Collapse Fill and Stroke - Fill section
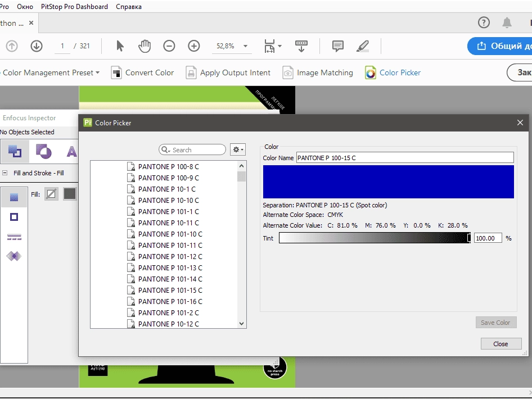The image size is (532, 399). tap(4, 173)
